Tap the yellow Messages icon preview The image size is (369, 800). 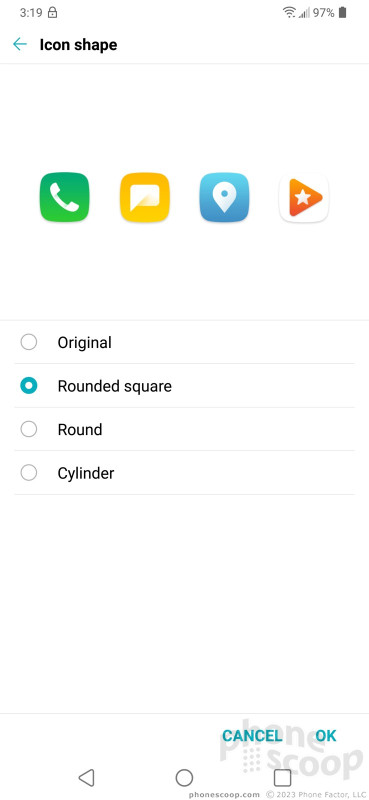click(144, 197)
